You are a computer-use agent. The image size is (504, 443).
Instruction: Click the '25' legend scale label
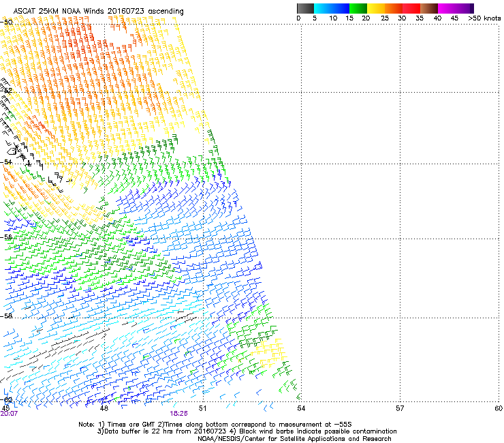385,18
